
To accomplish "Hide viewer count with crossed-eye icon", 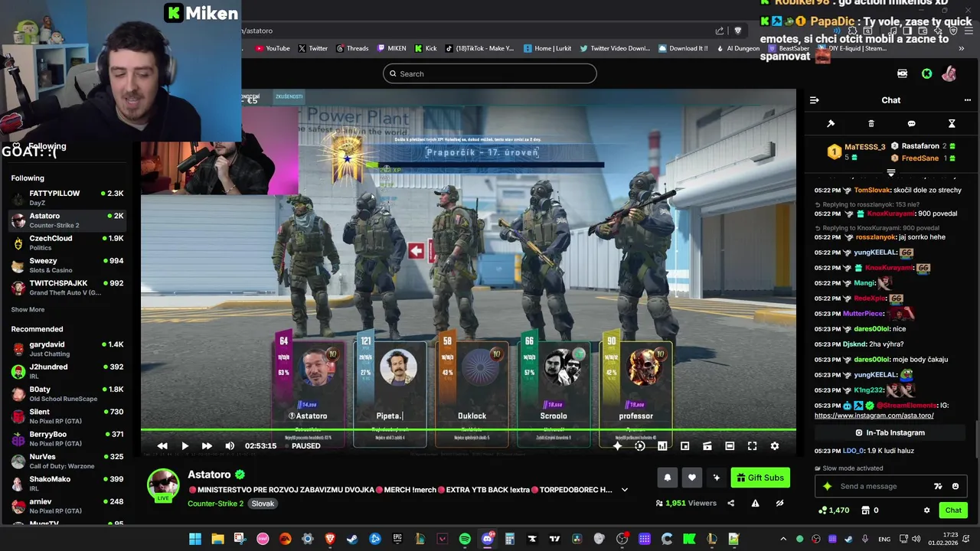I will tap(779, 504).
